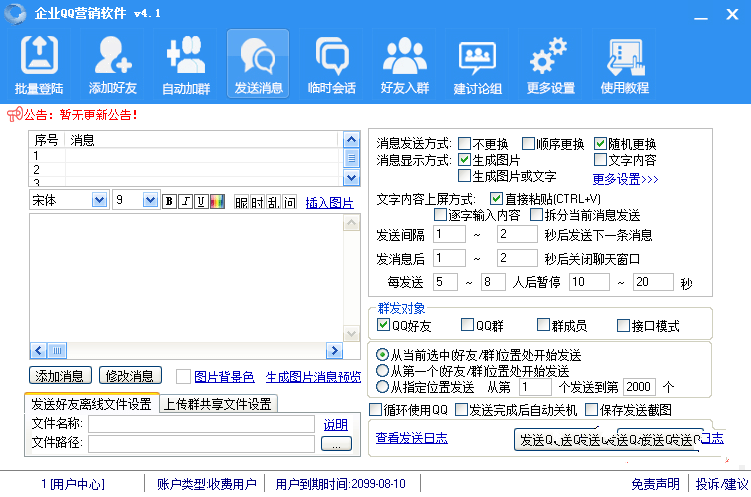This screenshot has height=497, width=751.
Task: Click message list scroll down arrow
Action: 352,178
